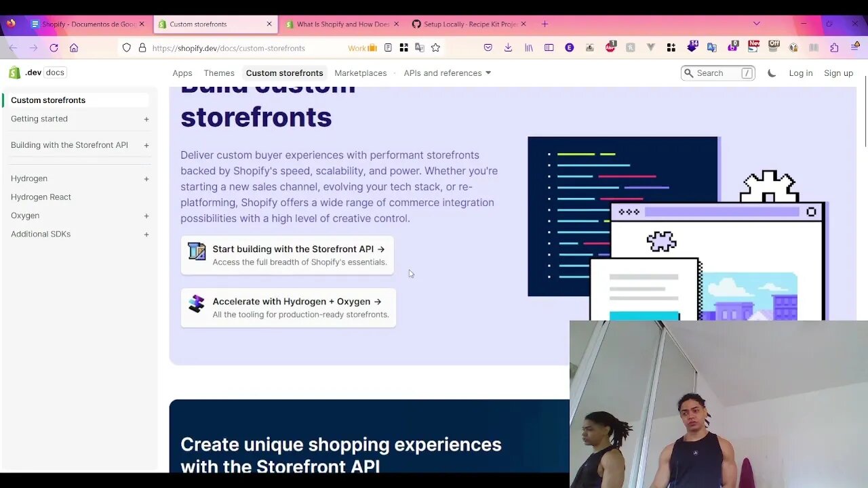Click the translate page icon in address bar
The width and height of the screenshot is (868, 488).
[419, 48]
